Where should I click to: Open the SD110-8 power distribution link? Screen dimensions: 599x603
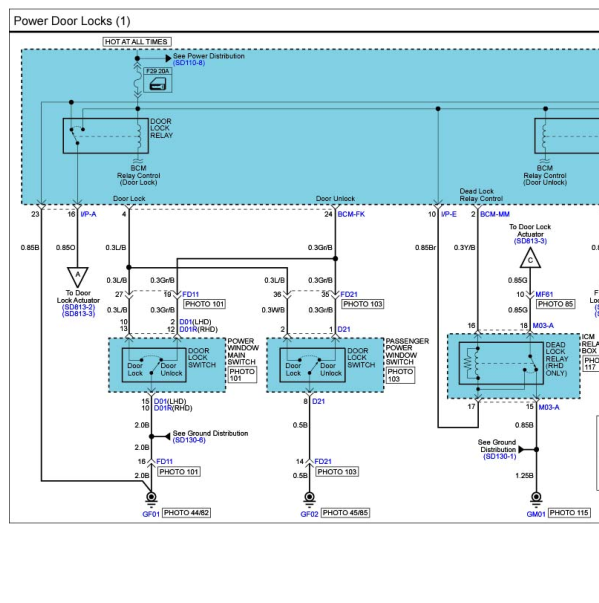189,63
